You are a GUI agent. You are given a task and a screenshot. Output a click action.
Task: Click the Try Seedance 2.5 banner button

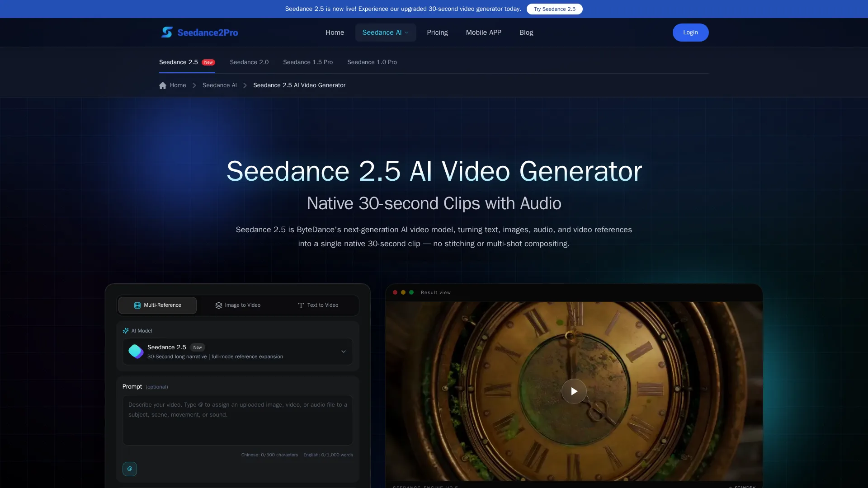pos(554,9)
